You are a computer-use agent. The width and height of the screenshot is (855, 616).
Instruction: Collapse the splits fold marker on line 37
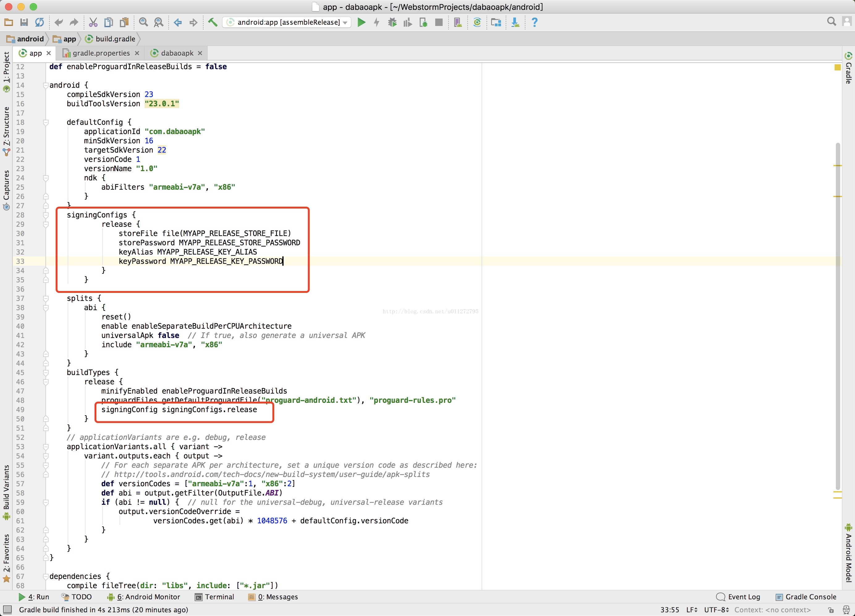(x=46, y=298)
